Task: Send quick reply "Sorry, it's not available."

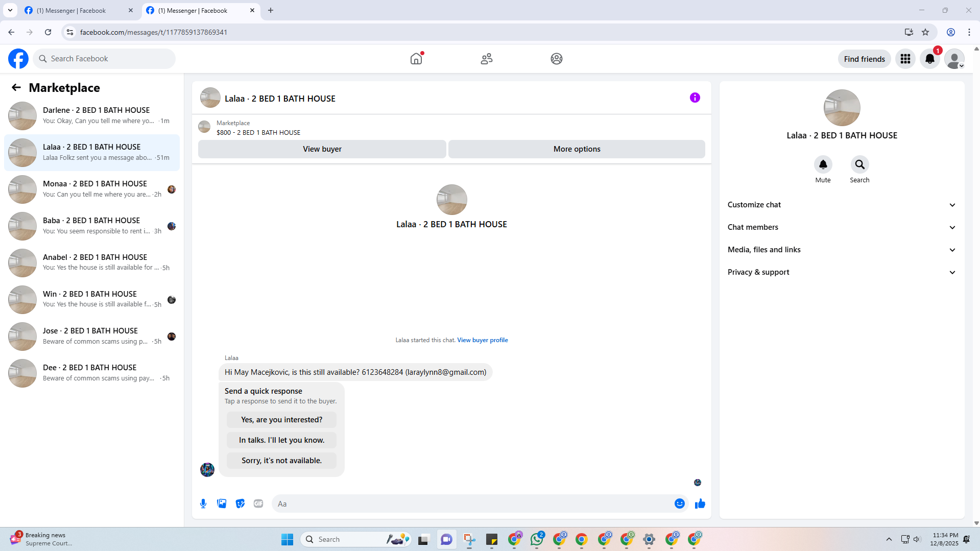Action: 282,461
